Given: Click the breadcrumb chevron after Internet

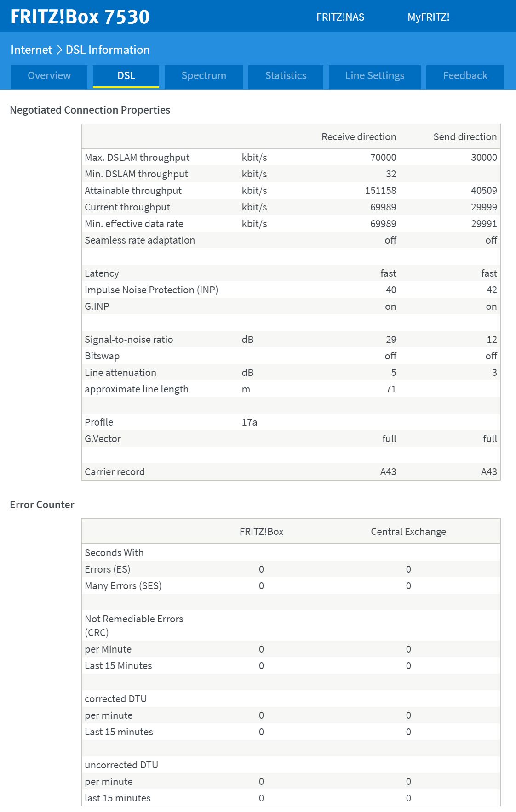Looking at the screenshot, I should tap(59, 50).
